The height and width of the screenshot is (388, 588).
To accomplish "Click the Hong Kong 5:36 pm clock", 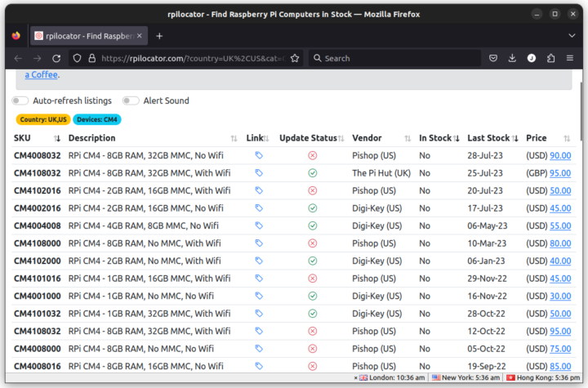I will (543, 377).
